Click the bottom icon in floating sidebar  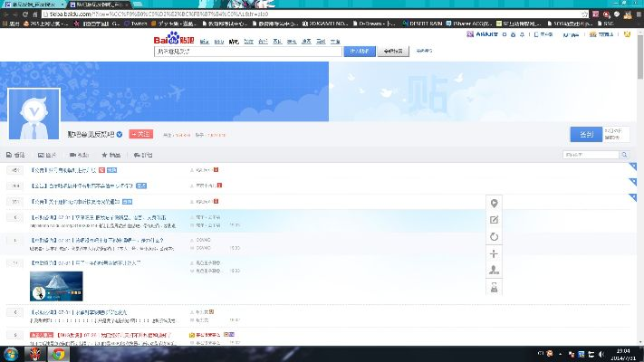click(x=494, y=287)
